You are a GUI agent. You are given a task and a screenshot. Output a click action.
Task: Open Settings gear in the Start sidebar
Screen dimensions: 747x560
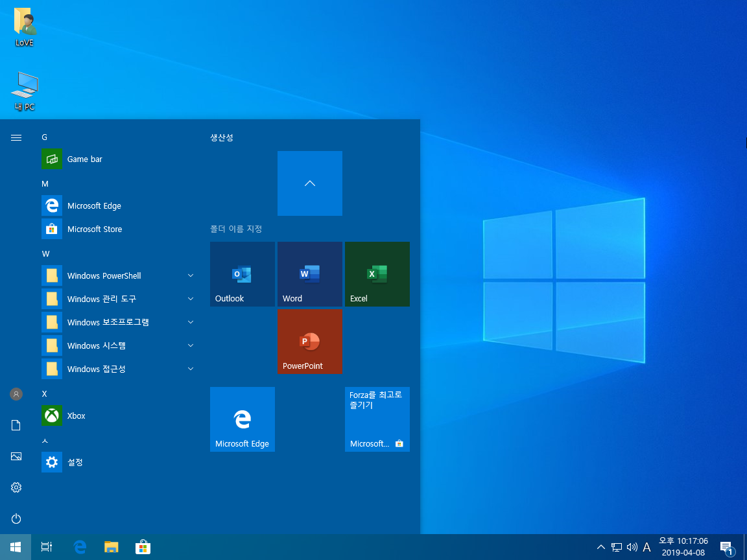(16, 487)
